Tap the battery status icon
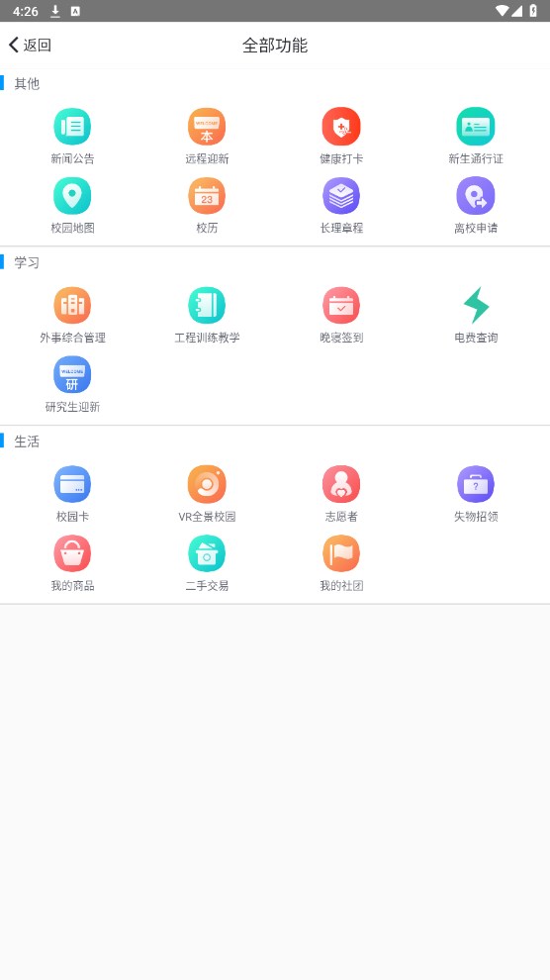The height and width of the screenshot is (980, 550). 533,11
